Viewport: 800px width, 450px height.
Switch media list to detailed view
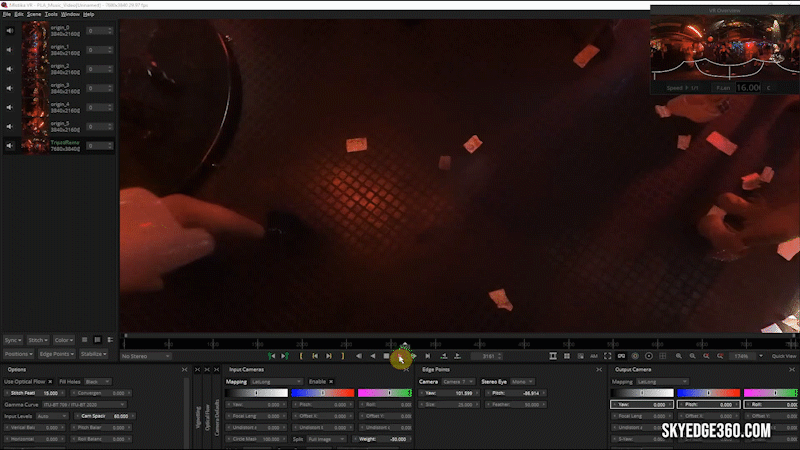point(110,340)
